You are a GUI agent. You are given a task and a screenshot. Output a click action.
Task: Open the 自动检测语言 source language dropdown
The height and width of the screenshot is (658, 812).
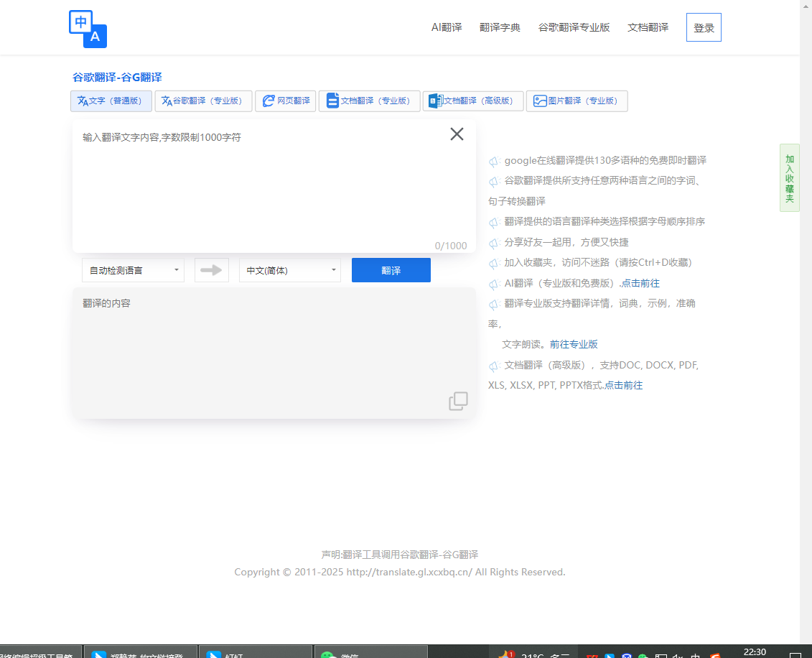click(133, 270)
